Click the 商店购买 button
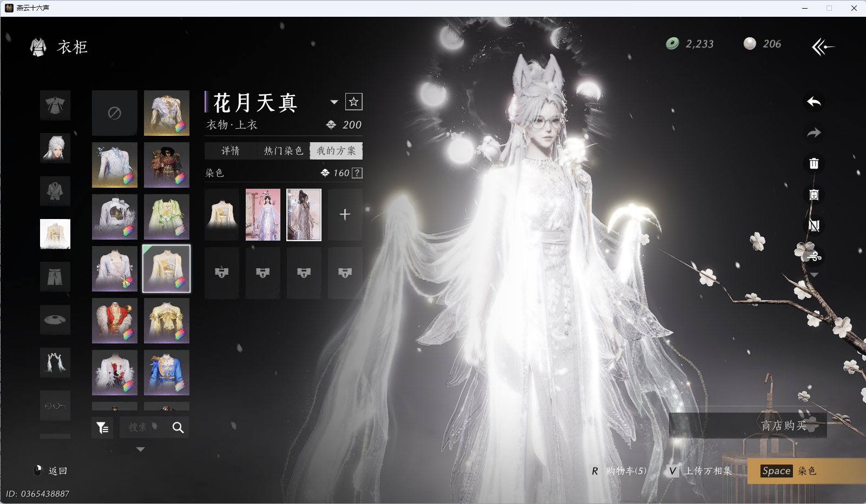 point(784,426)
